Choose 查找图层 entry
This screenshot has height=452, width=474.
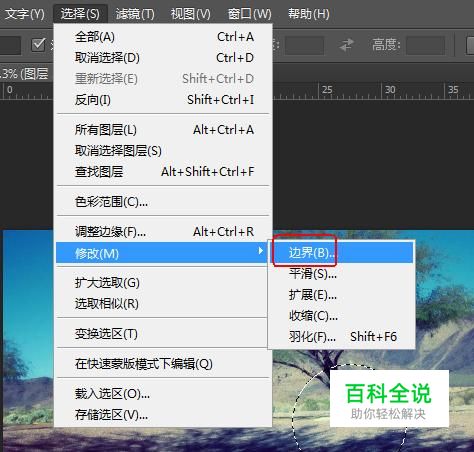coord(163,172)
